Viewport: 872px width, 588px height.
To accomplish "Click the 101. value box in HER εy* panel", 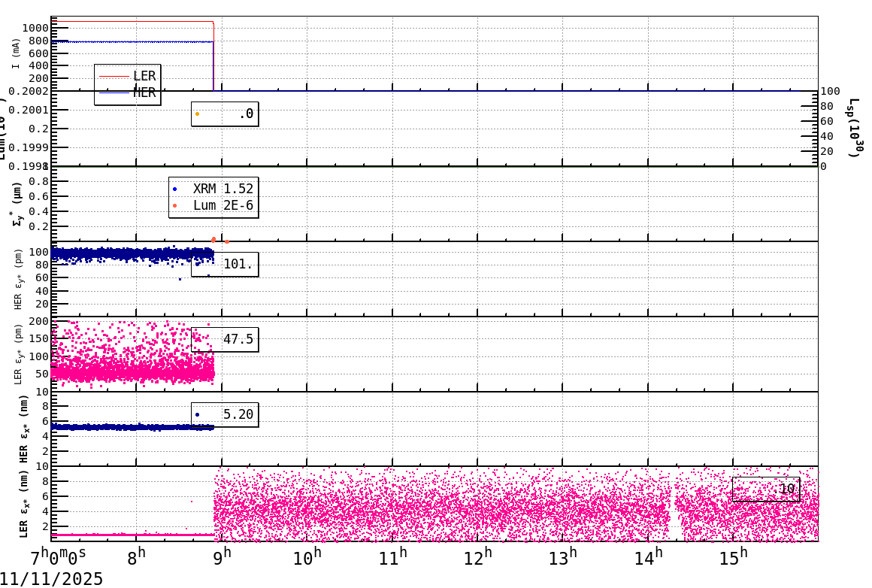I will click(225, 264).
